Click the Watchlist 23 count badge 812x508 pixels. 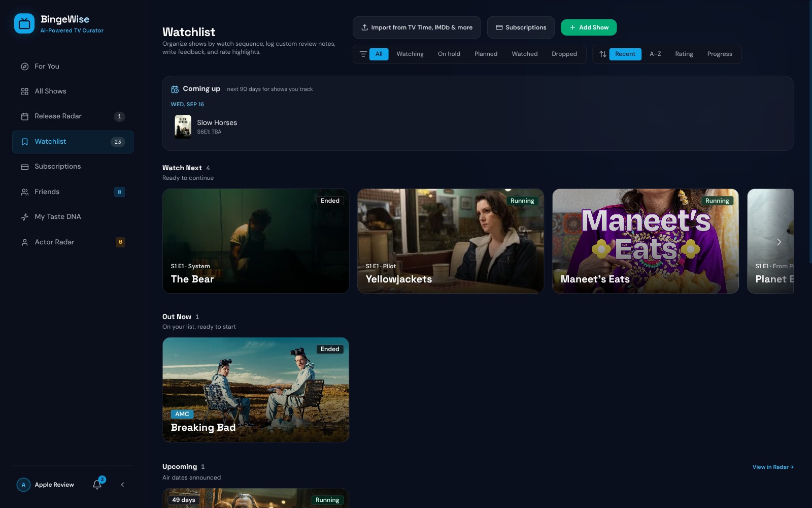pos(118,142)
